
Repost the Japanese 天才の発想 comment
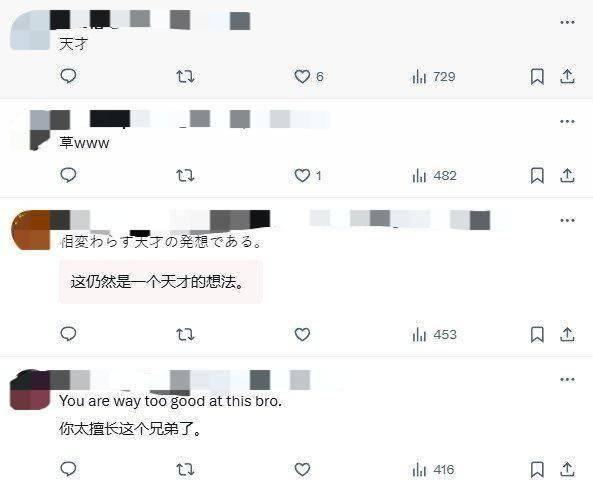tap(185, 335)
